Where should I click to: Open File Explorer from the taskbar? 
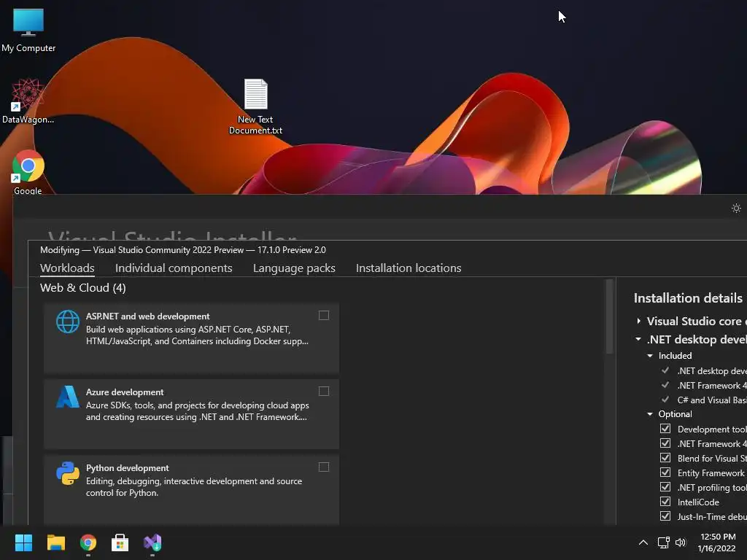click(x=55, y=542)
